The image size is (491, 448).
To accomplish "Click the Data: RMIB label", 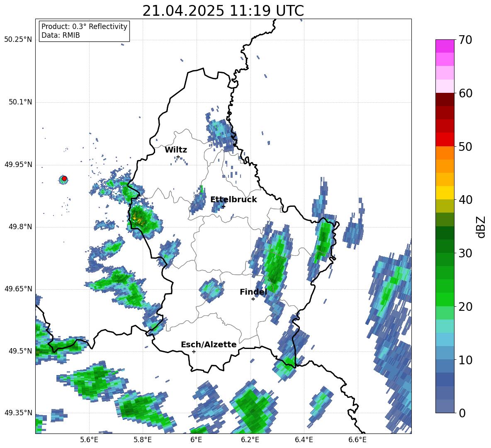I will (61, 35).
